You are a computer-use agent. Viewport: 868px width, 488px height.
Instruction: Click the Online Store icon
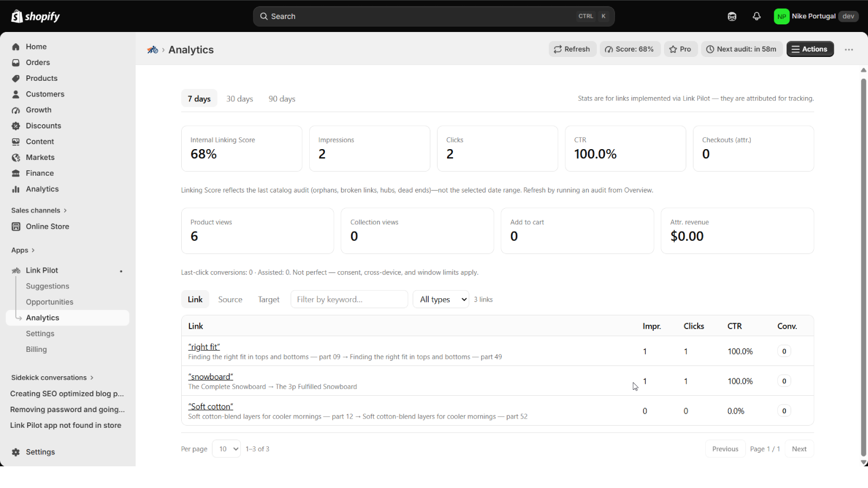pos(16,227)
